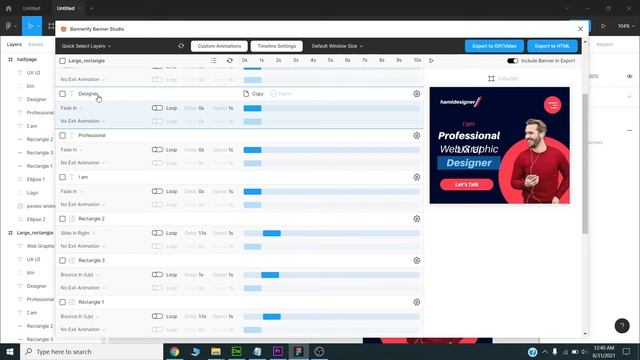Select the halfpage frame in layers
Screen dimensions: 640x360
click(x=27, y=60)
